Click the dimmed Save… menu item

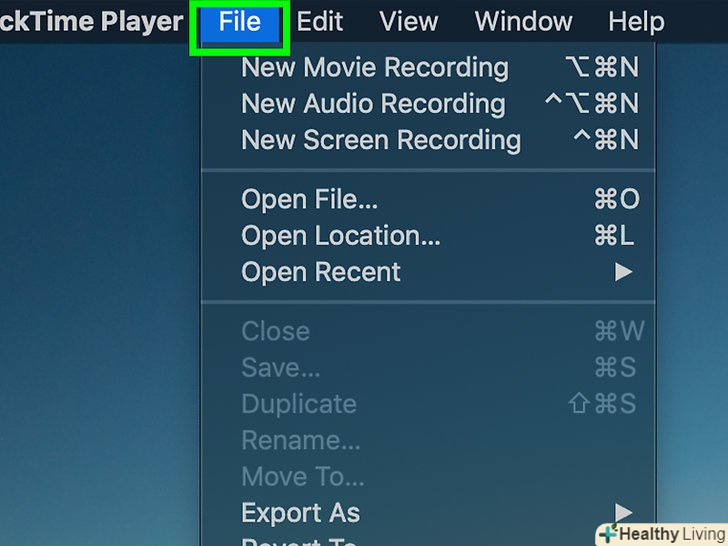click(428, 367)
